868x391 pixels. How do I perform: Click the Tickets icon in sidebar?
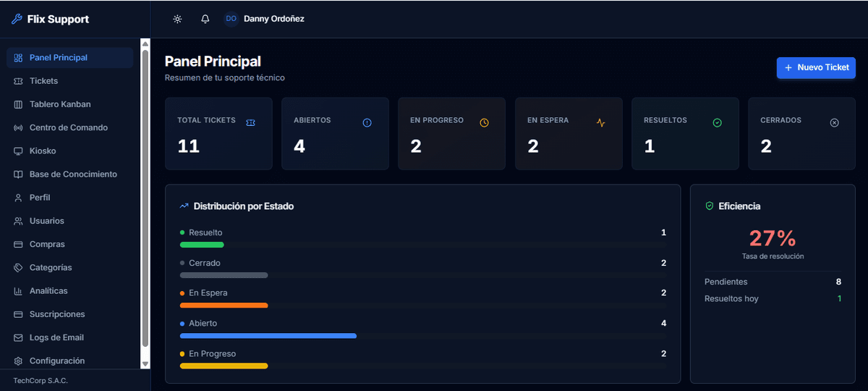(x=19, y=81)
